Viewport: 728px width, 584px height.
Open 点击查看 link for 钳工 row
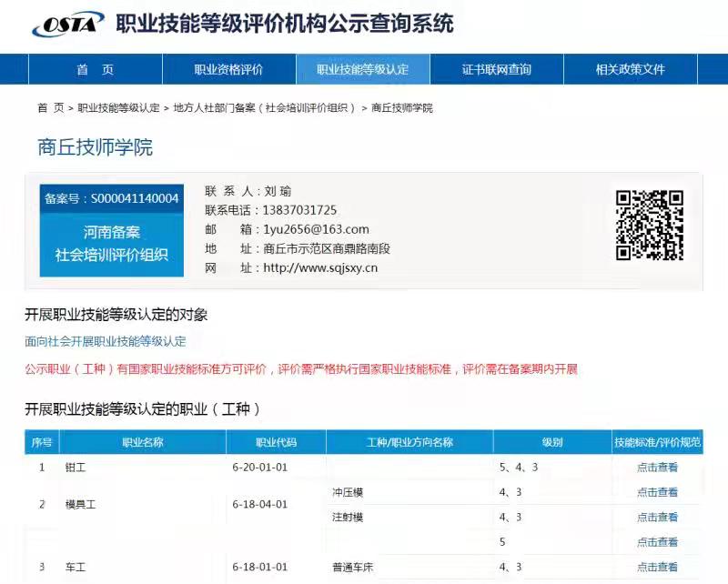coord(657,468)
